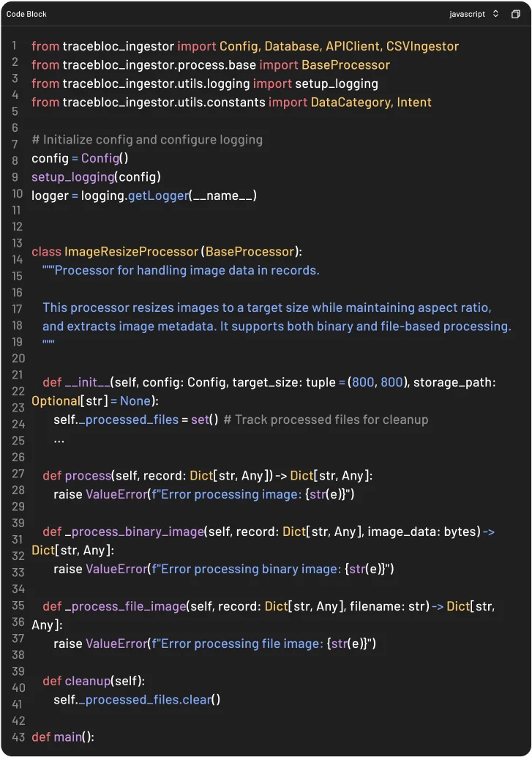Click line number 1 in gutter
This screenshot has height=757, width=532.
pos(13,45)
